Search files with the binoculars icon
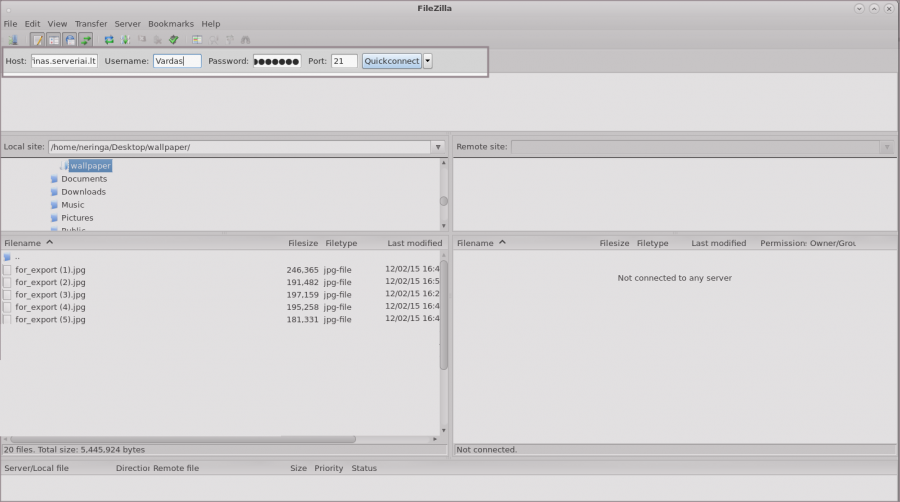 (246, 40)
